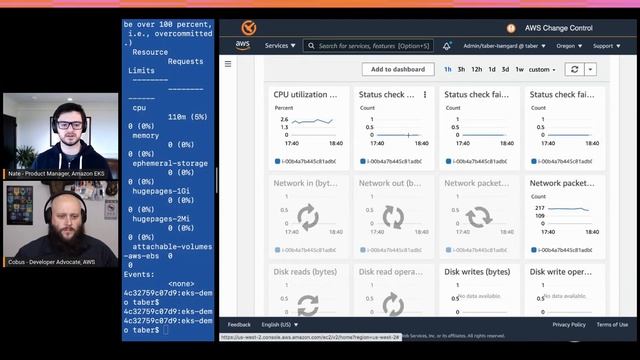Click the terminal prompt cursor
This screenshot has height=360, width=640.
point(166,330)
